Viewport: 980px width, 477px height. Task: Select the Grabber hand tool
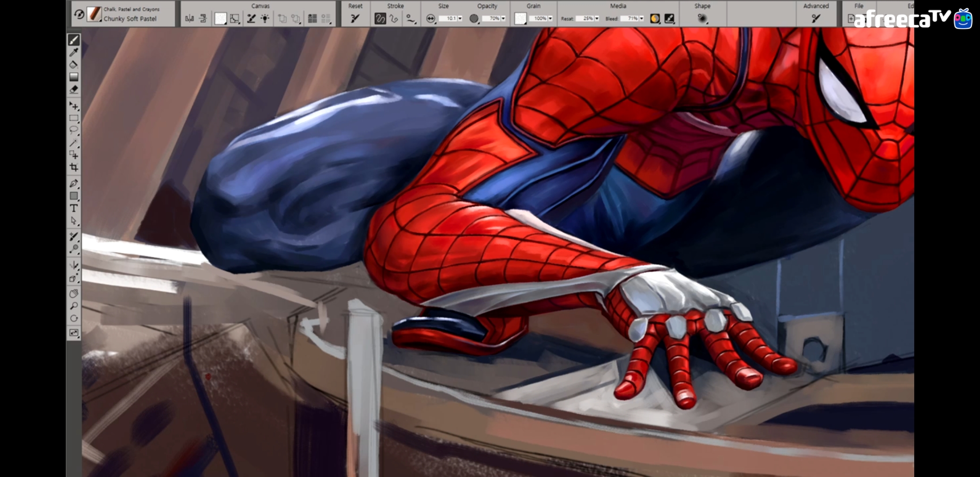tap(74, 294)
